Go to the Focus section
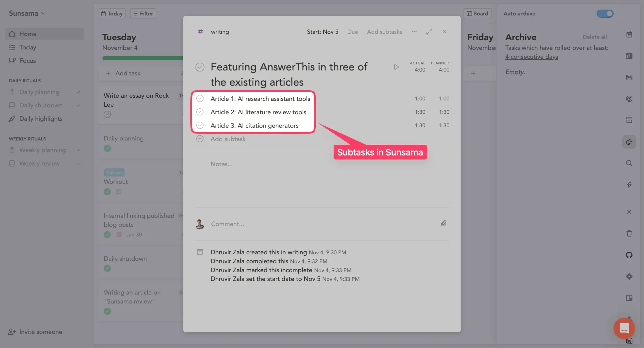 (27, 60)
